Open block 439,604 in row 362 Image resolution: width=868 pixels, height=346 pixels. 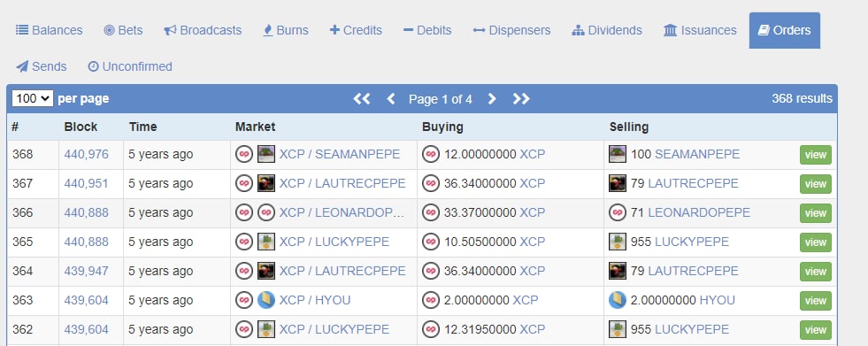[x=87, y=329]
